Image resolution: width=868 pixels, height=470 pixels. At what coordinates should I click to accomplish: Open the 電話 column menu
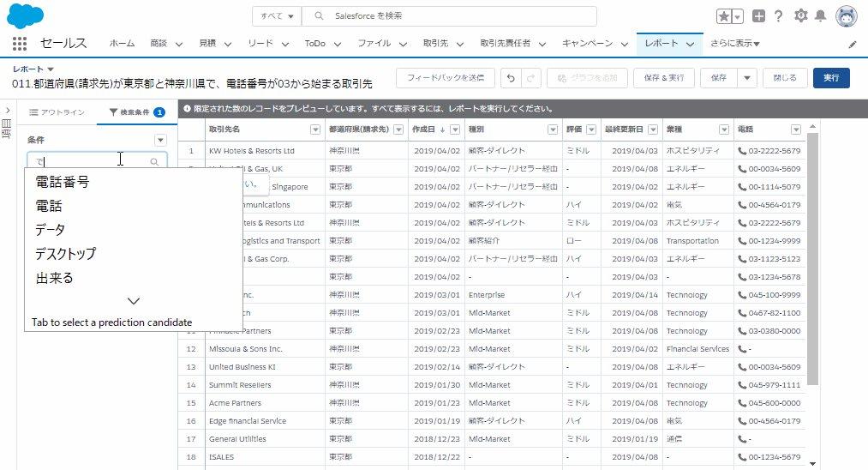[795, 130]
